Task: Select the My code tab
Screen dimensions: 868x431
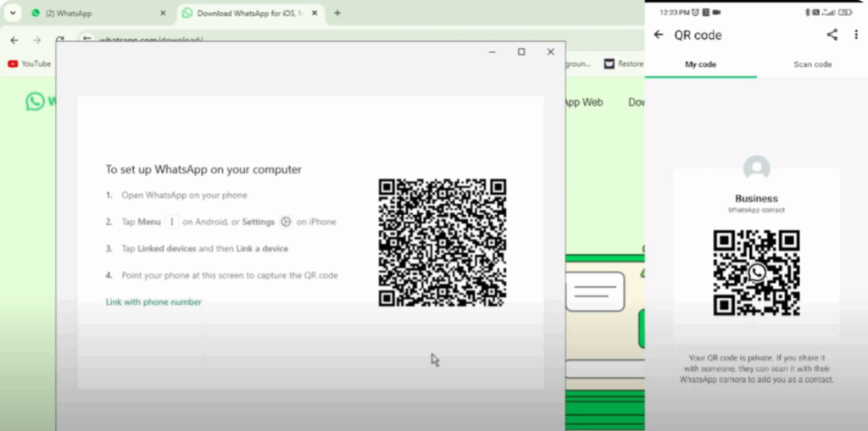Action: tap(700, 64)
